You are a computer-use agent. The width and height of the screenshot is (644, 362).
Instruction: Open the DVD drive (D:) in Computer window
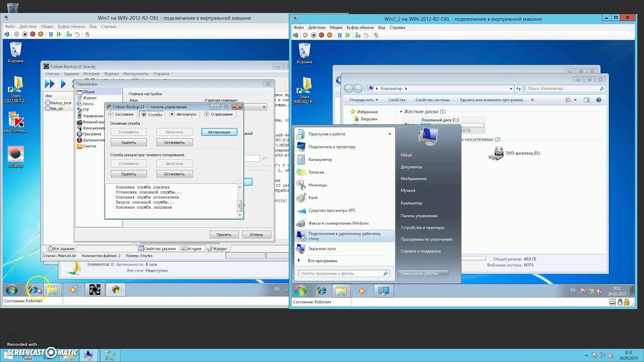(x=514, y=153)
